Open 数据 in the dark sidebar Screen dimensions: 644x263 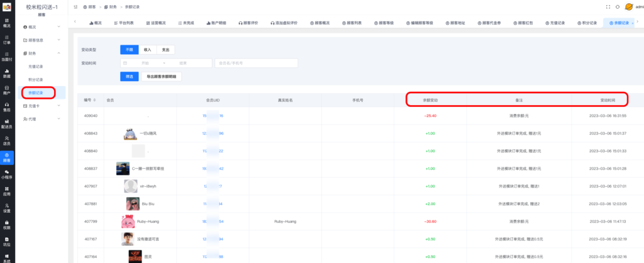pyautogui.click(x=6, y=73)
